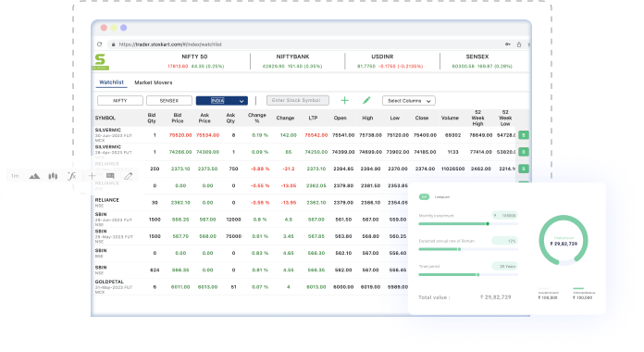
Task: Click green buy button for SILVERMIC 28-Apr-2023
Action: pyautogui.click(x=524, y=152)
